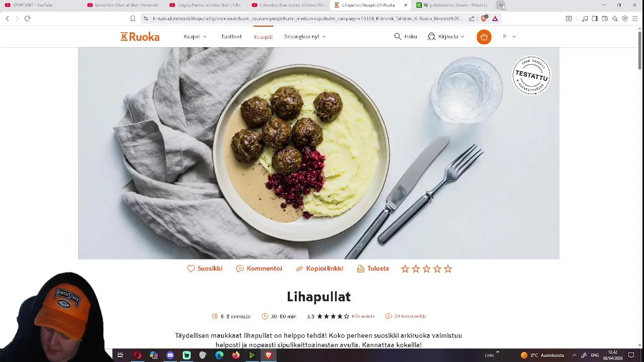Click the Discord taskbar icon
This screenshot has width=644, height=362.
[x=170, y=355]
